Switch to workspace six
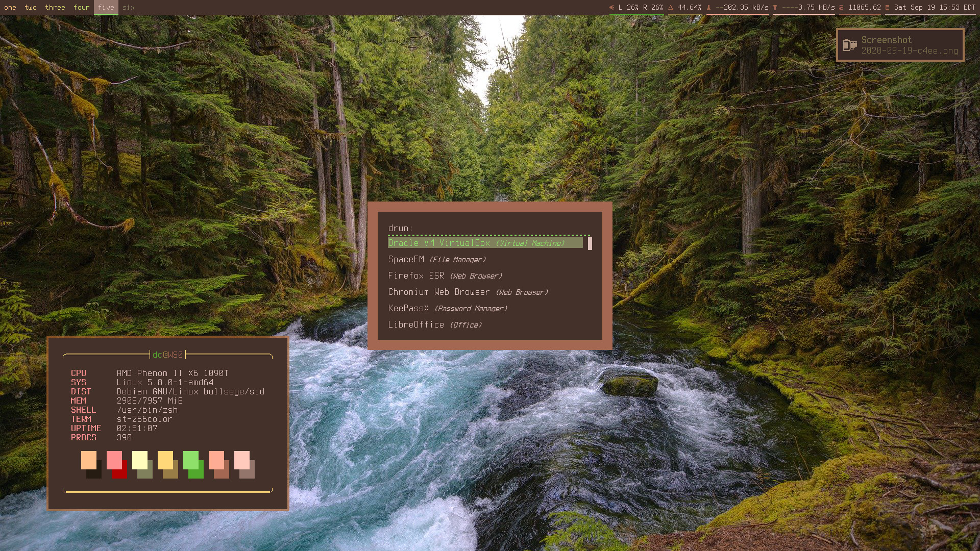This screenshot has width=980, height=551. [129, 8]
